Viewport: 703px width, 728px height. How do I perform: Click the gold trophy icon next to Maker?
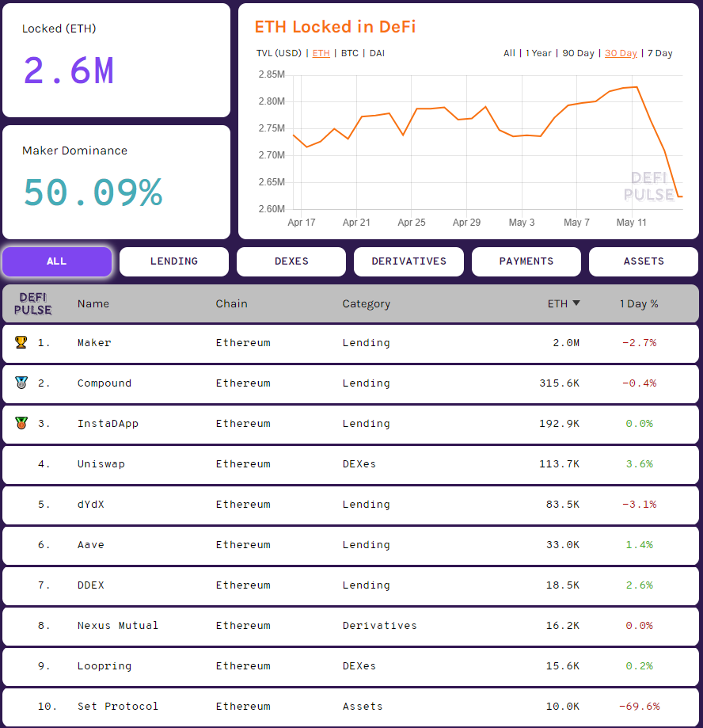(x=21, y=342)
